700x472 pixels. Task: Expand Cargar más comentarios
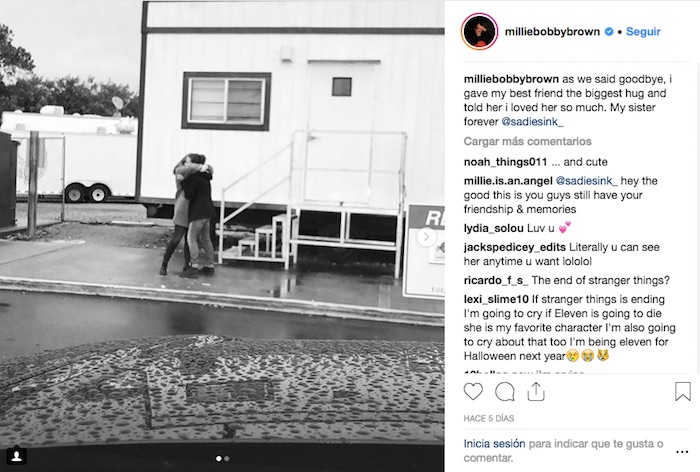pos(527,141)
